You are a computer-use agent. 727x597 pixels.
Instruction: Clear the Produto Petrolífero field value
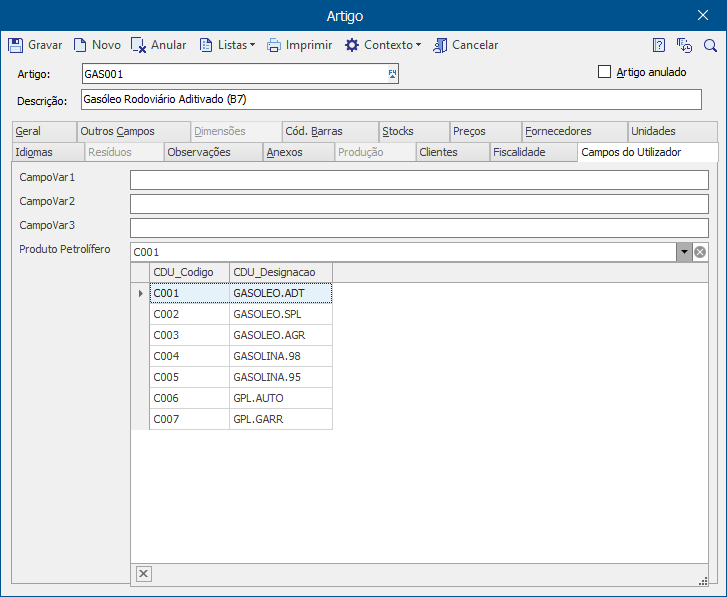tap(700, 252)
